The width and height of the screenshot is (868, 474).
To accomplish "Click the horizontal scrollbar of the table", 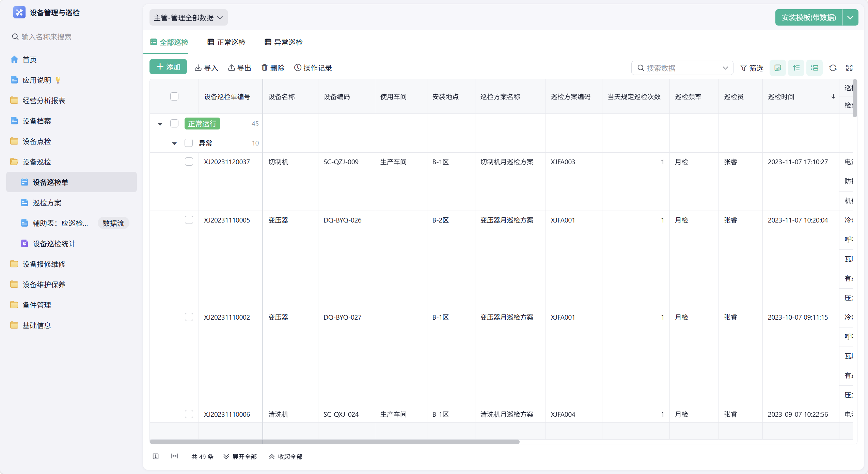I will [335, 442].
